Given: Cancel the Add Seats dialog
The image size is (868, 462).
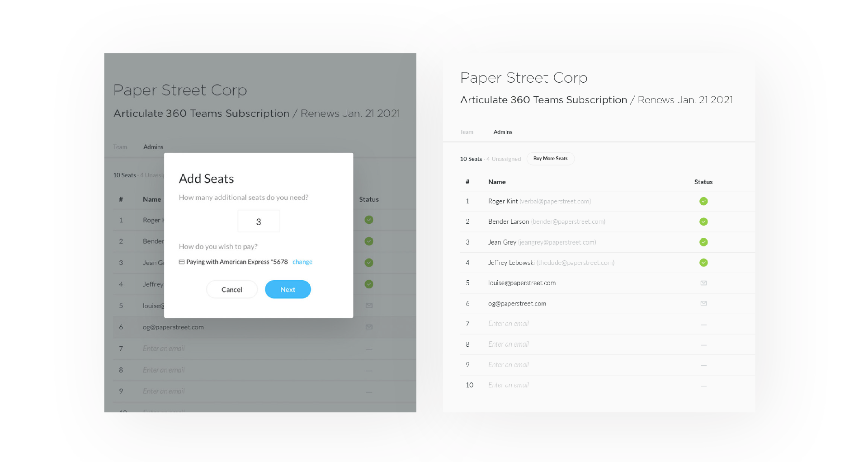Looking at the screenshot, I should 231,289.
